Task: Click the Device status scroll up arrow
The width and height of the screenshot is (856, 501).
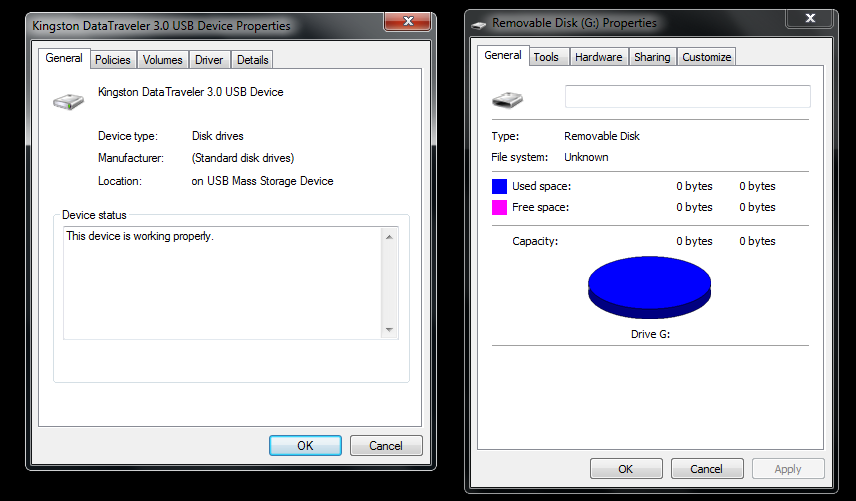Action: click(389, 237)
